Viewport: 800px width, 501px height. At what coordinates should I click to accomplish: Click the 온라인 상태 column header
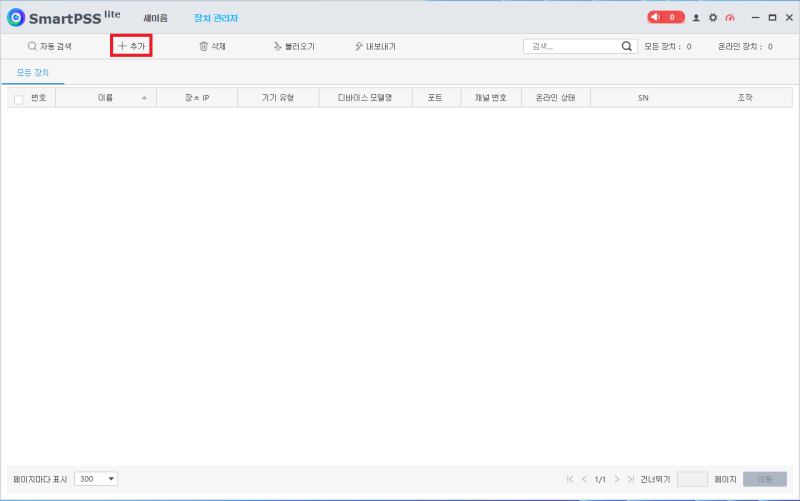556,97
